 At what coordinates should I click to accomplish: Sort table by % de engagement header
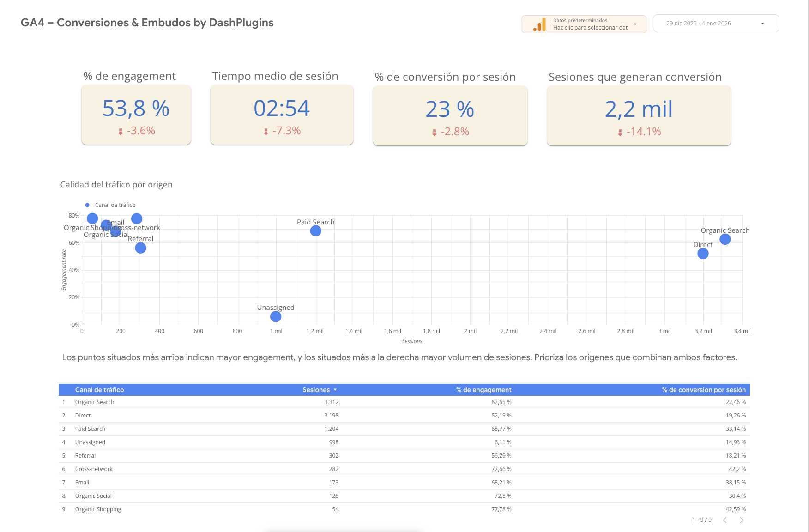coord(483,390)
